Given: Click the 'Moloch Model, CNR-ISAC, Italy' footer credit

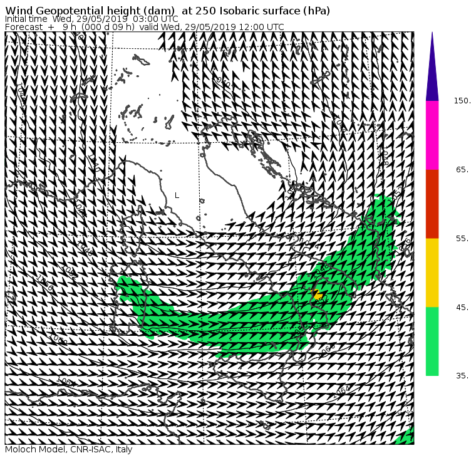Looking at the screenshot, I should click(69, 449).
